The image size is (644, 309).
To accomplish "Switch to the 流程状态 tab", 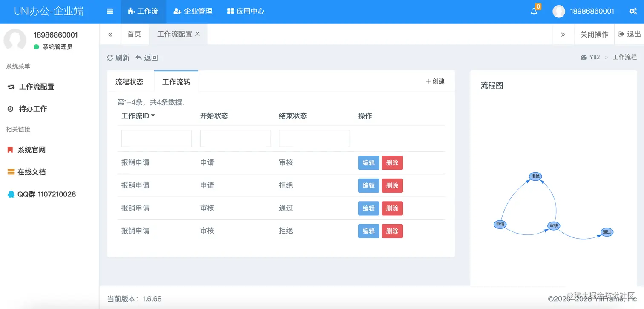I will click(x=130, y=81).
